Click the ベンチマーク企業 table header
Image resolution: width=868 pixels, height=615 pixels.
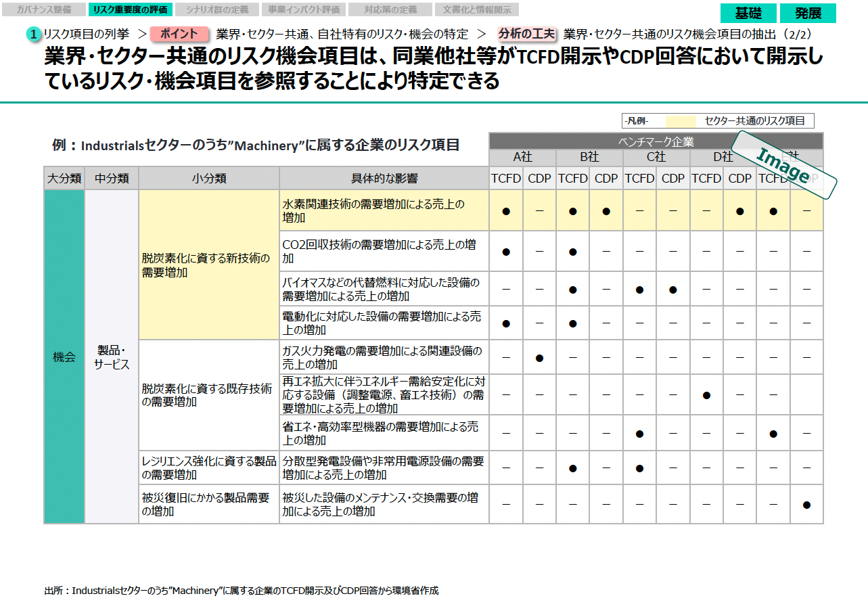[656, 142]
